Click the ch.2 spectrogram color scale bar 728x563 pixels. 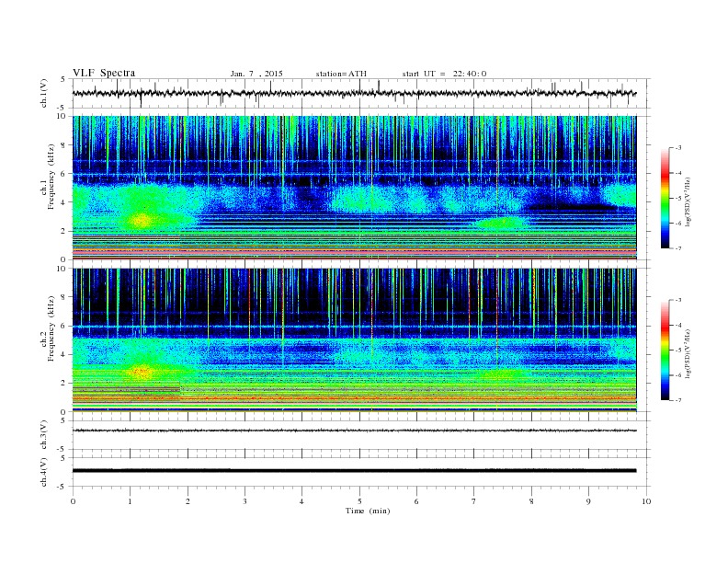665,350
